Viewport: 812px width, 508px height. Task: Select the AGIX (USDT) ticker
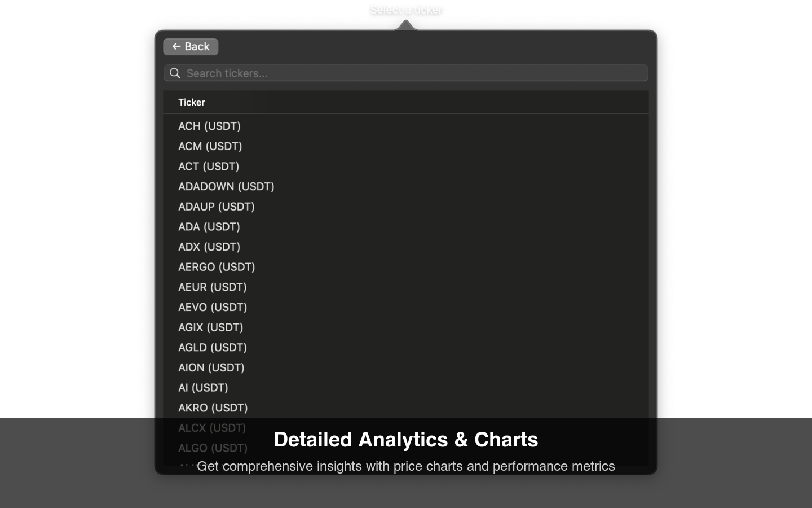tap(406, 327)
